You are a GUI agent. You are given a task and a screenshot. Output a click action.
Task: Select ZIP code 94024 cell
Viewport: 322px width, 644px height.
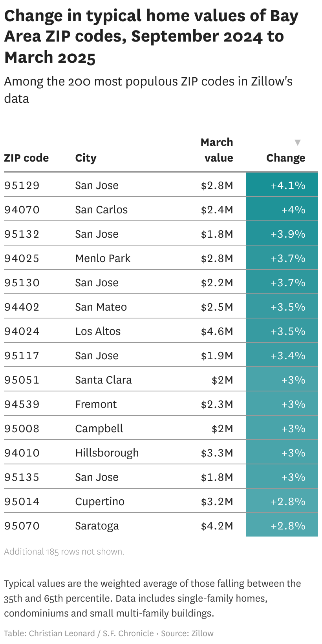click(x=22, y=331)
